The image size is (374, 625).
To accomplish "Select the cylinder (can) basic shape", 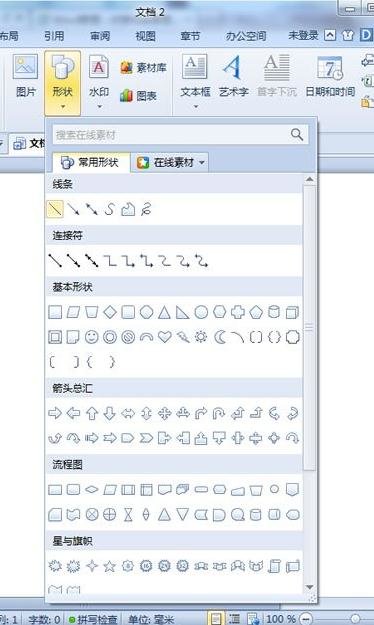I will [274, 312].
